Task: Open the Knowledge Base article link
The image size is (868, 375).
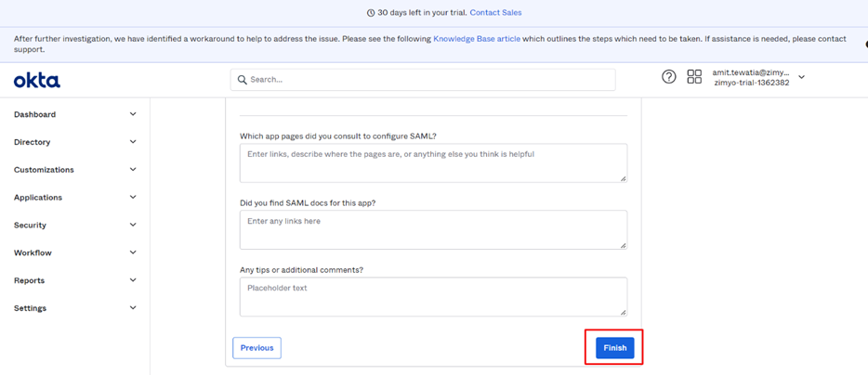Action: click(477, 39)
